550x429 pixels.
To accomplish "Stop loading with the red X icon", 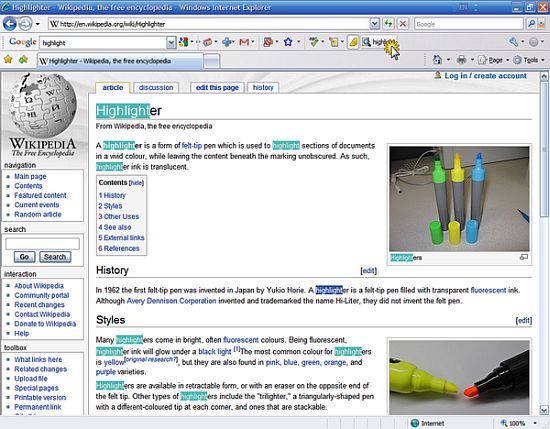I will coord(403,24).
